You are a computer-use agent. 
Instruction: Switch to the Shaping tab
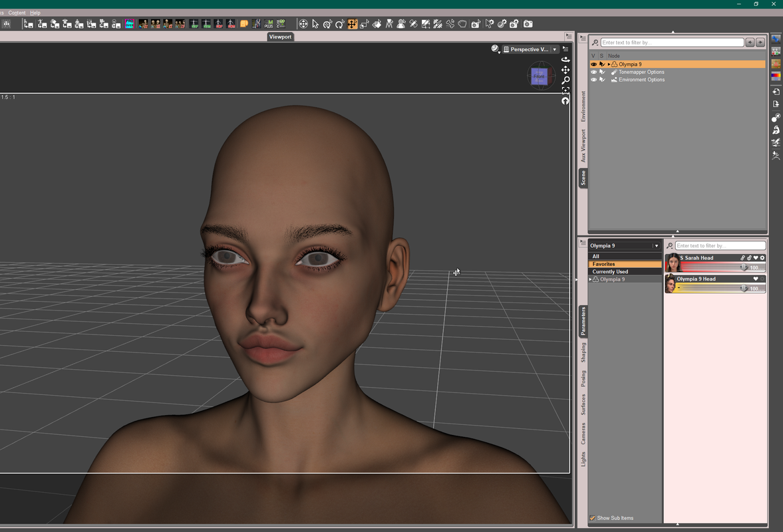[583, 352]
